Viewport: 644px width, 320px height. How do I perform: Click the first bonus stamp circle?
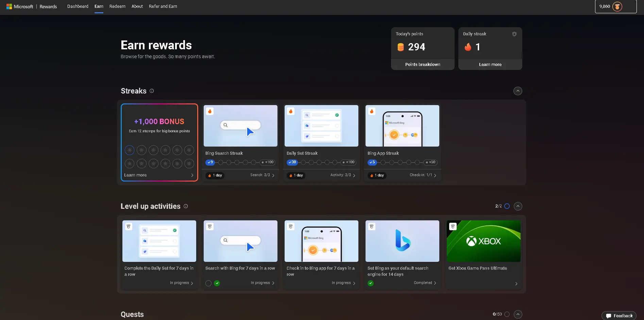tap(130, 150)
